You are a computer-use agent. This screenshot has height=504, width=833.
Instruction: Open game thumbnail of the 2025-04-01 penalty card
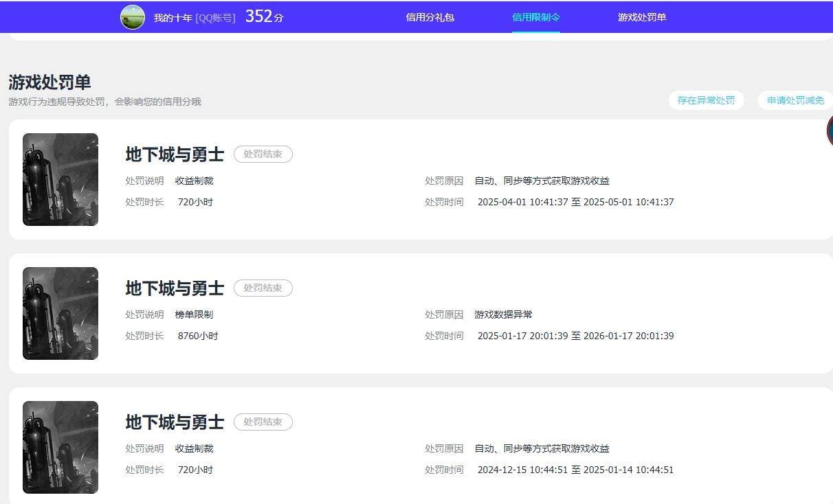[x=60, y=179]
